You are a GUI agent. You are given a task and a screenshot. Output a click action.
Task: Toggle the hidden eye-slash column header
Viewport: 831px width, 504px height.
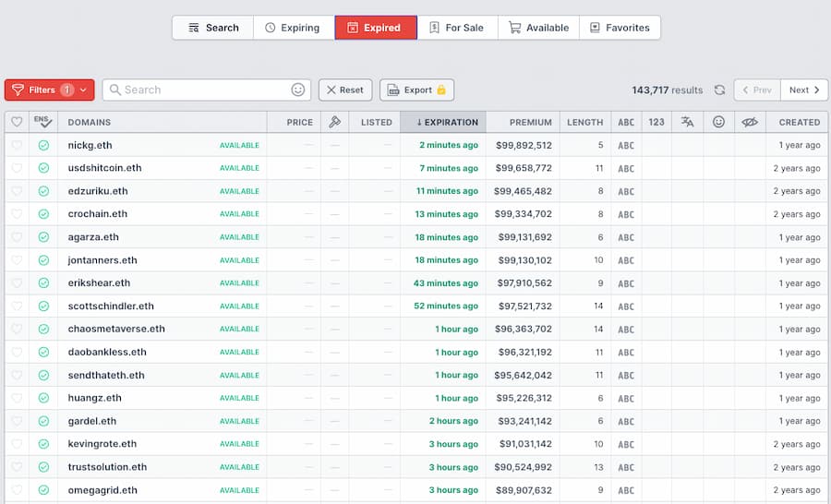[x=750, y=122]
